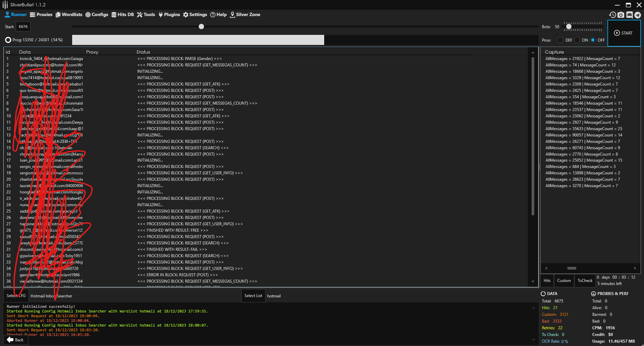Click the PROXIES & PERF scales icon
This screenshot has height=346, width=644.
(593, 294)
